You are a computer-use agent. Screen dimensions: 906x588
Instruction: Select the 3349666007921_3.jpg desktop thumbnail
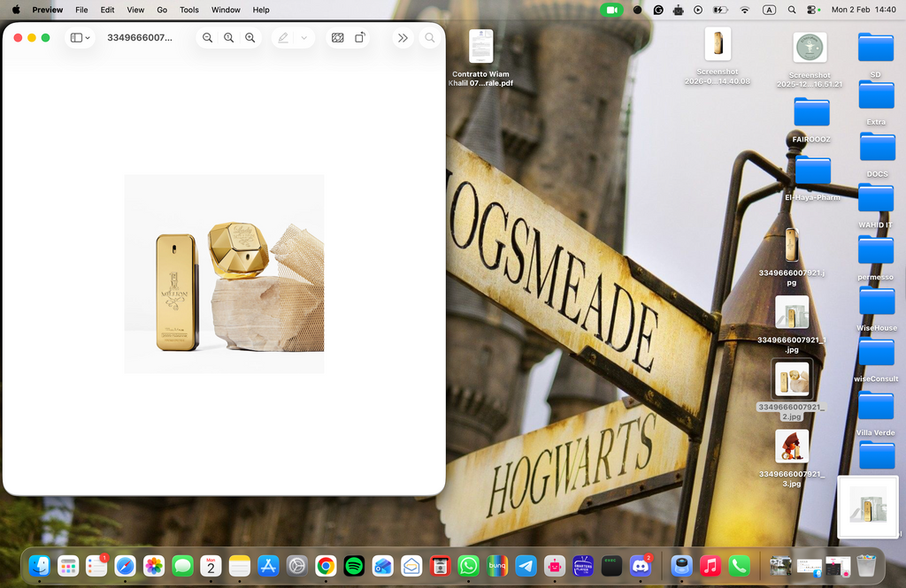click(x=791, y=447)
